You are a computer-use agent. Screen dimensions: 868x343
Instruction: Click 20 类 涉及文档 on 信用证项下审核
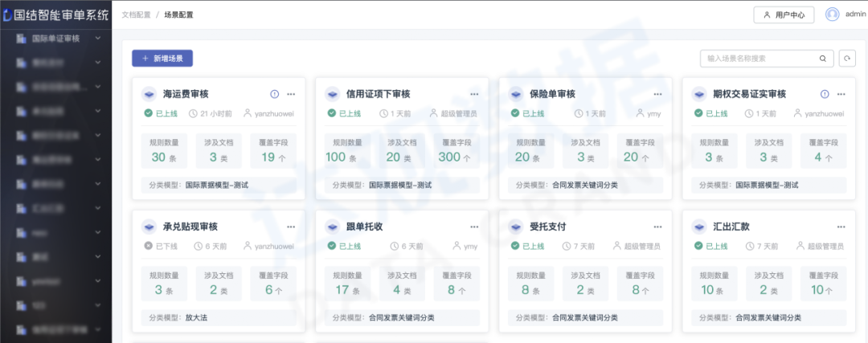[399, 157]
